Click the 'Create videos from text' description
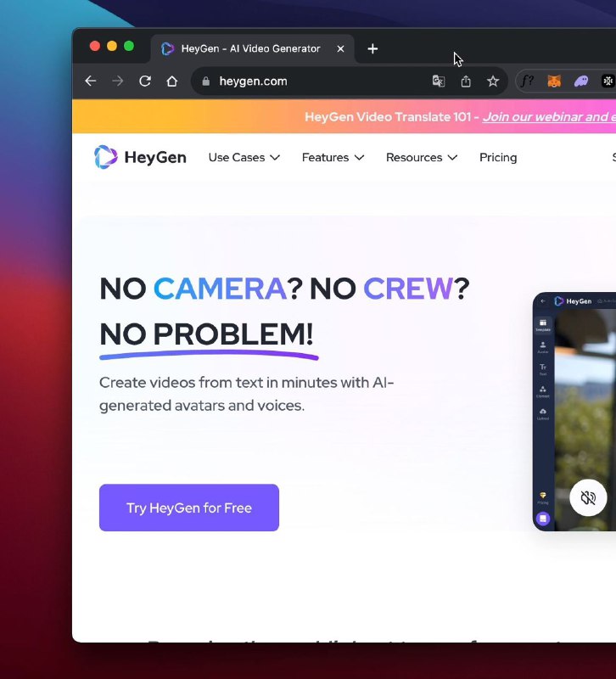This screenshot has height=679, width=616. coord(246,394)
